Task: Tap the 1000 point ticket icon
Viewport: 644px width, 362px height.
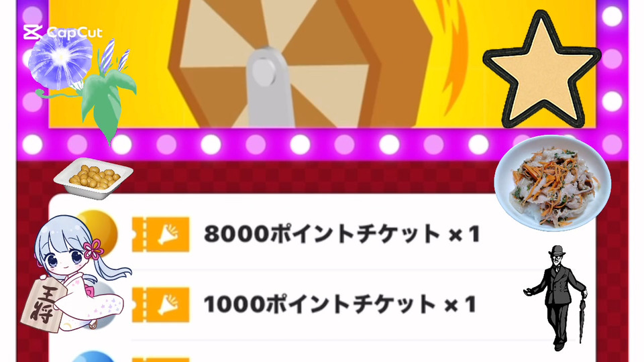Action: (x=160, y=304)
